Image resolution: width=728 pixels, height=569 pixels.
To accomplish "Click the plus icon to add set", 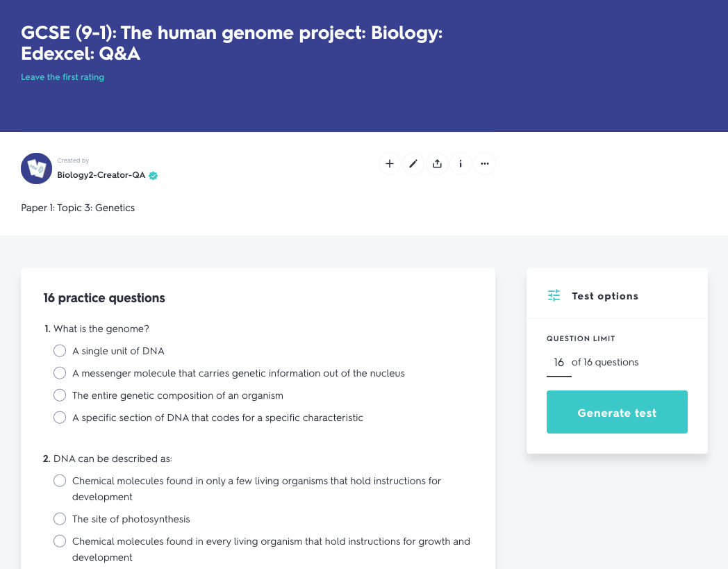I will (390, 164).
